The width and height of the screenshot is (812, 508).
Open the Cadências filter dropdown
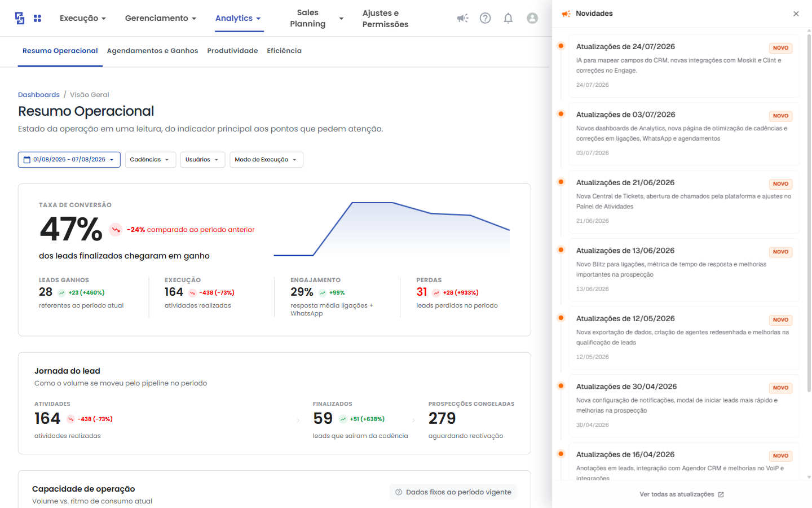150,160
